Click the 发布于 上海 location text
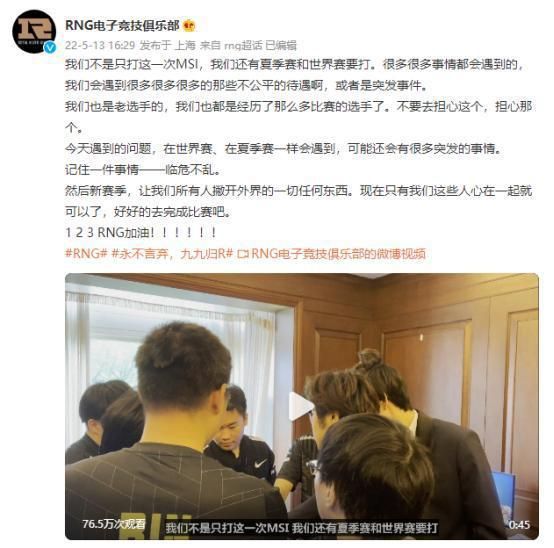Image resolution: width=554 pixels, height=548 pixels. pos(167,45)
